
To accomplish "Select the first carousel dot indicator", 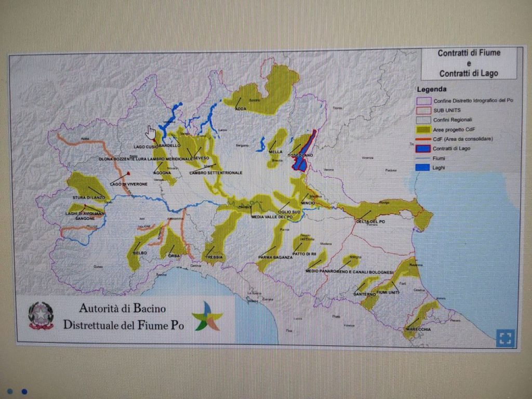I will tap(9, 391).
